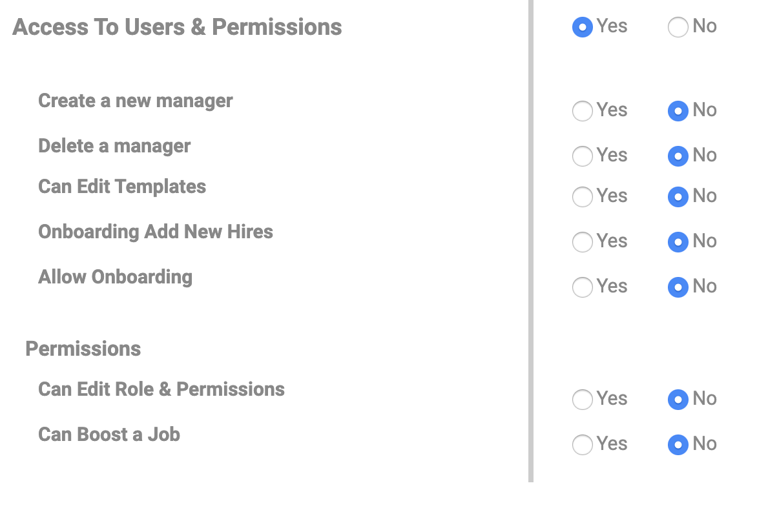Choose No for Can Edit Role & Permissions

pos(678,400)
